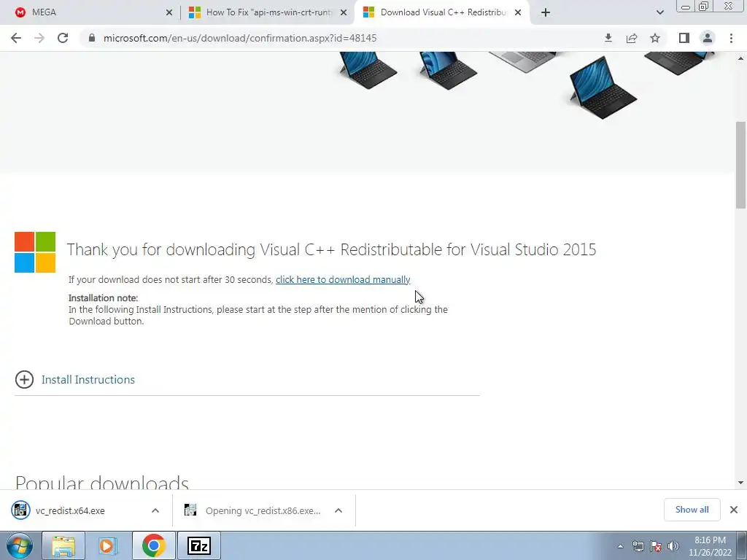Click the scrollbar up arrow
Image resolution: width=747 pixels, height=560 pixels.
pos(740,58)
